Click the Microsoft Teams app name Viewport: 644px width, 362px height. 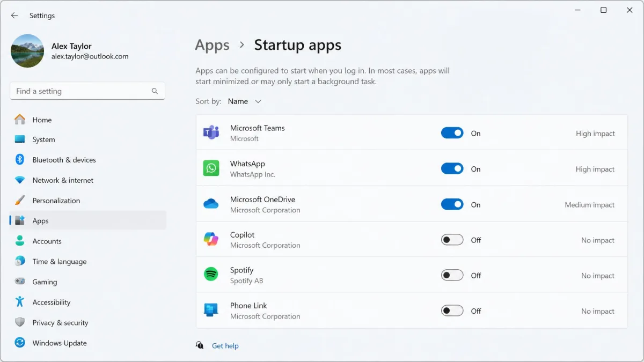pyautogui.click(x=257, y=128)
